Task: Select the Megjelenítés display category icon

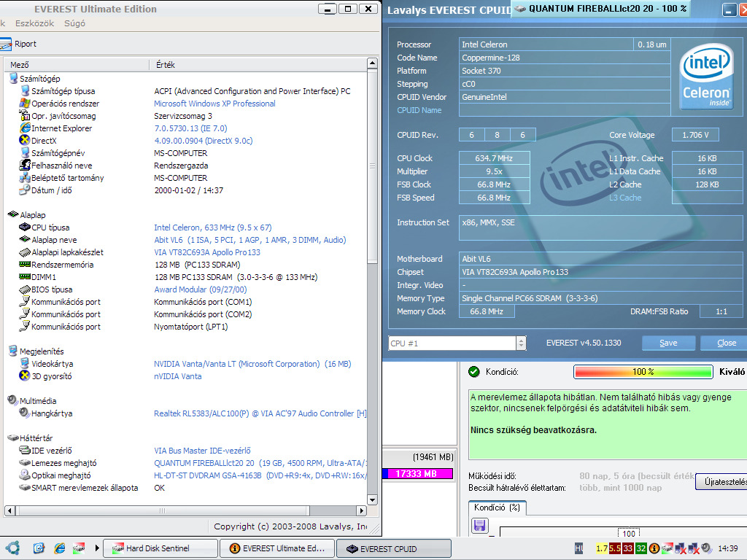Action: tap(13, 351)
